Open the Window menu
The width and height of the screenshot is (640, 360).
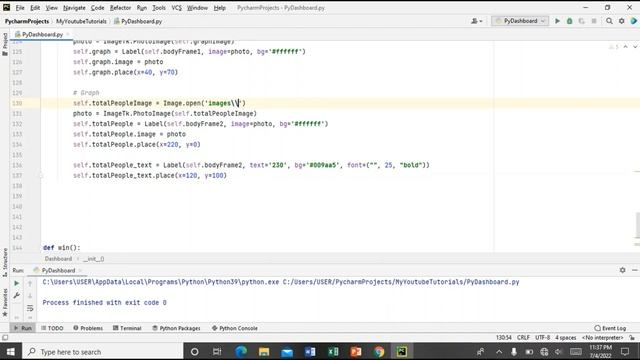pyautogui.click(x=197, y=8)
